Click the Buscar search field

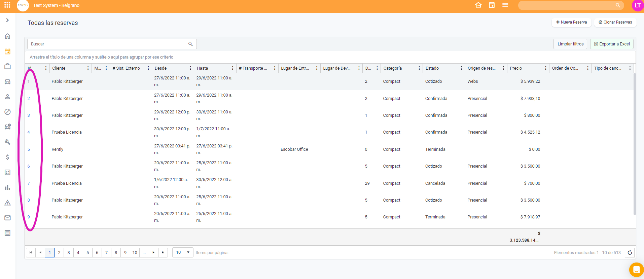[108, 44]
